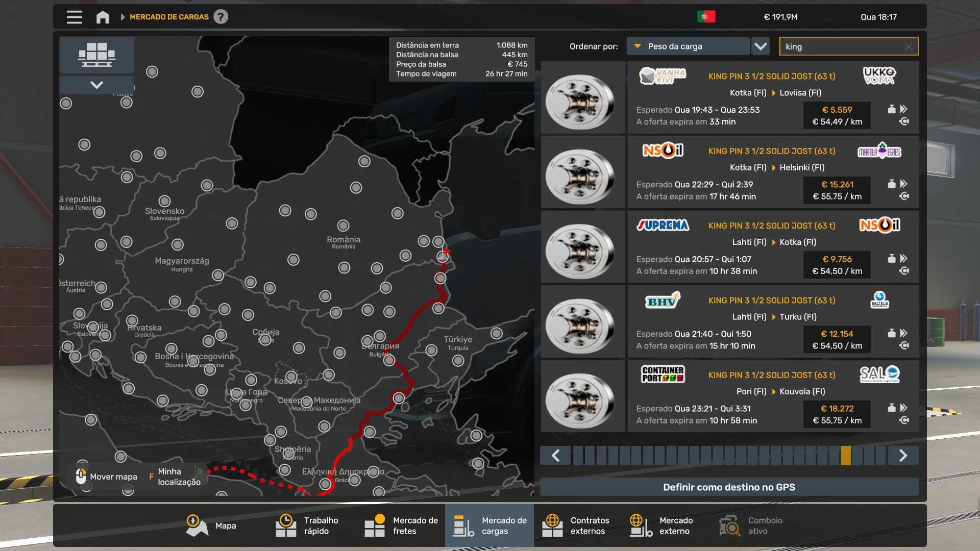Open the Contratos externos tab
Image resolution: width=980 pixels, height=551 pixels.
coord(578,525)
